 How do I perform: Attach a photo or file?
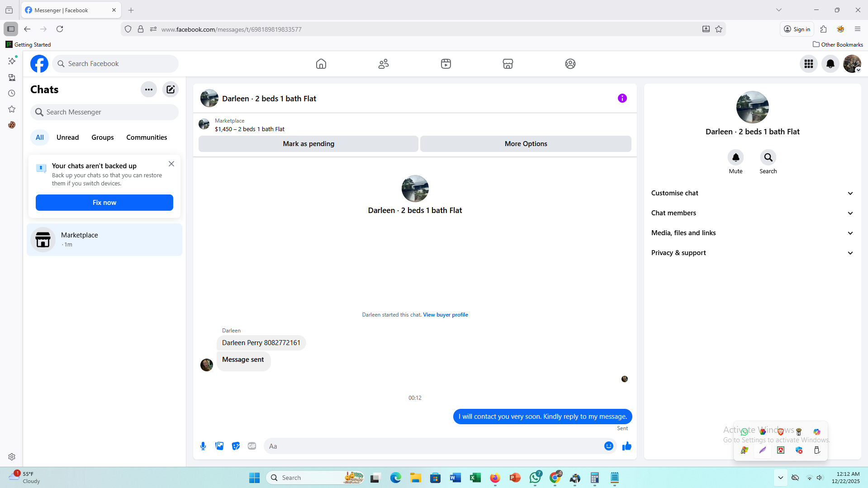point(219,446)
